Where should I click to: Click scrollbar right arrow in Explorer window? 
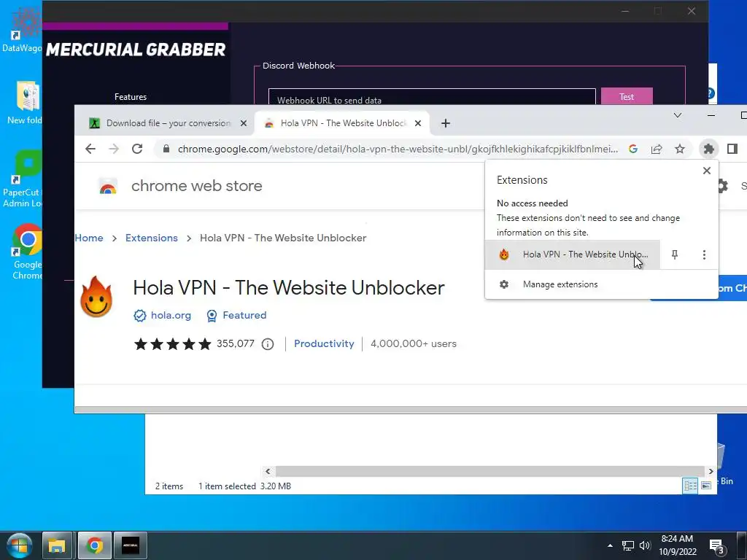(711, 472)
